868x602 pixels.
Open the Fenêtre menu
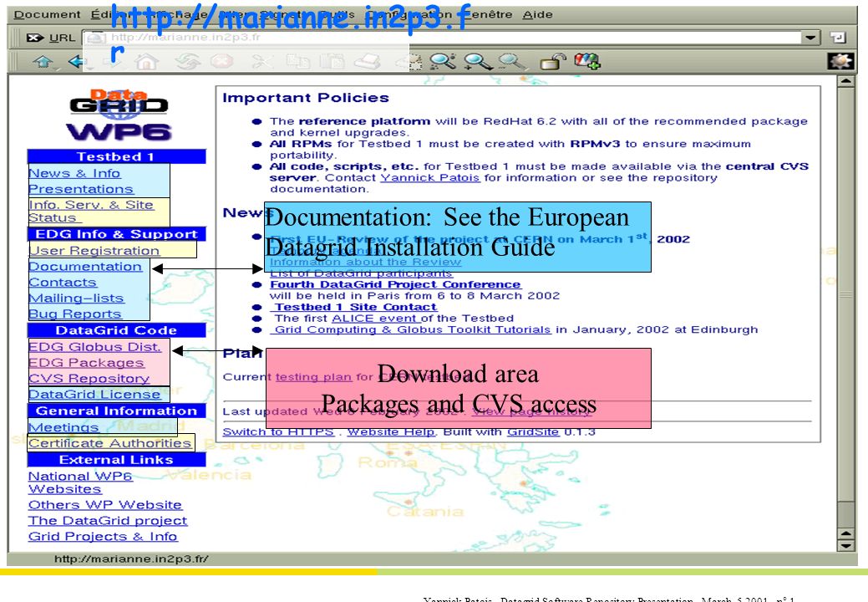point(489,14)
